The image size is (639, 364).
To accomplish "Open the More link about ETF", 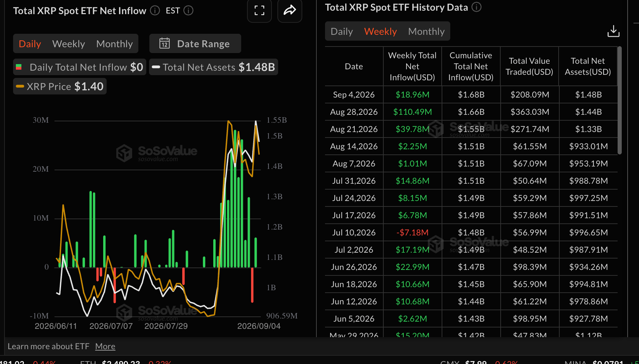I will (x=105, y=346).
